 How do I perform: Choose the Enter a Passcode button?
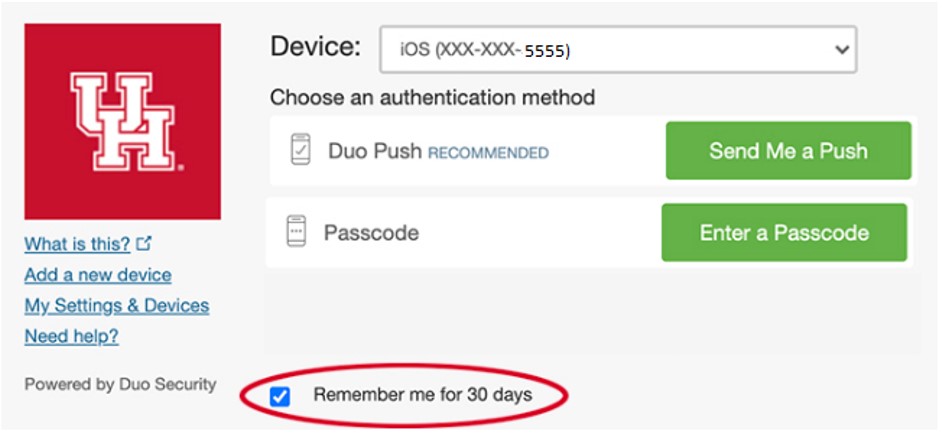coord(784,233)
